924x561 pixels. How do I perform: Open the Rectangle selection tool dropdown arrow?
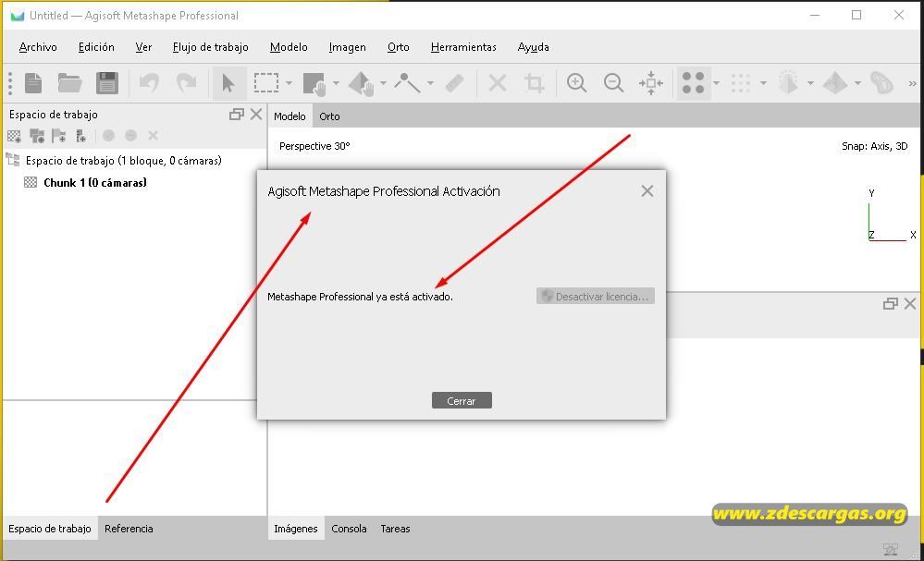(x=289, y=83)
